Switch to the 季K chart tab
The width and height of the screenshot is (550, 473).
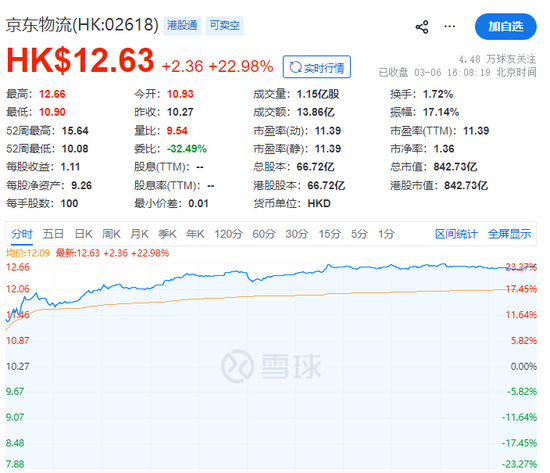(x=167, y=234)
